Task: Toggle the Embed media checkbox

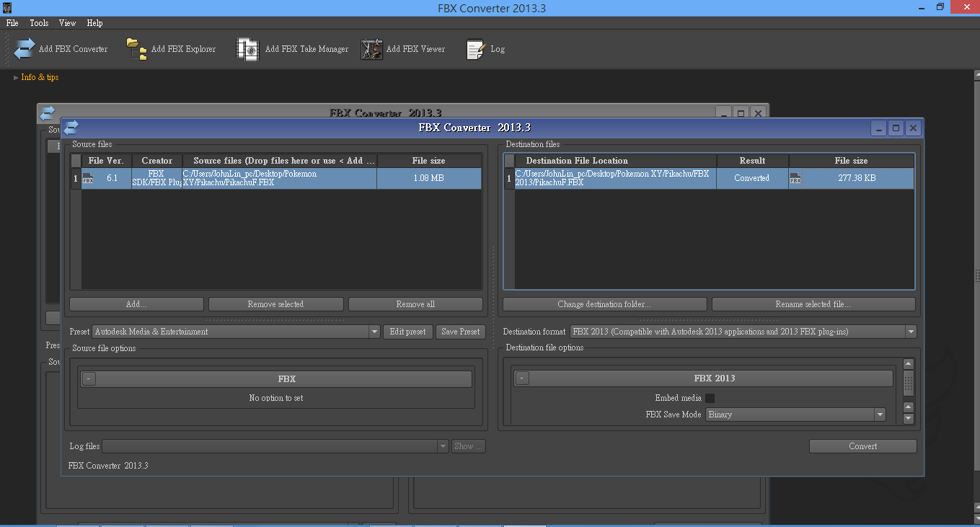Action: pyautogui.click(x=710, y=398)
